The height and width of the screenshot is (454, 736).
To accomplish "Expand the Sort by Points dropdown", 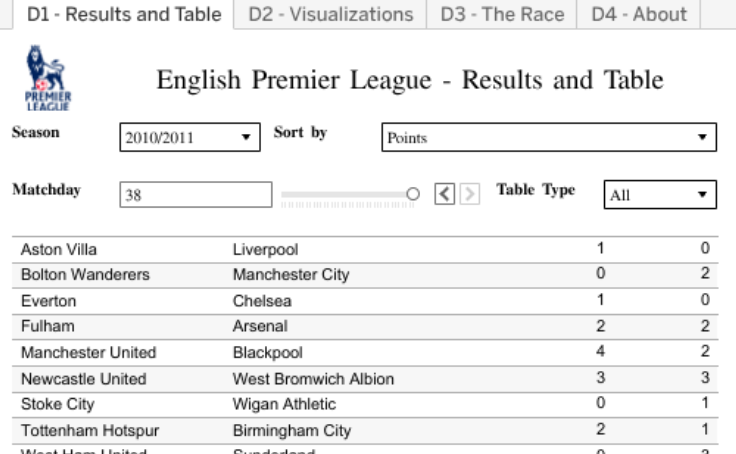I will click(549, 138).
